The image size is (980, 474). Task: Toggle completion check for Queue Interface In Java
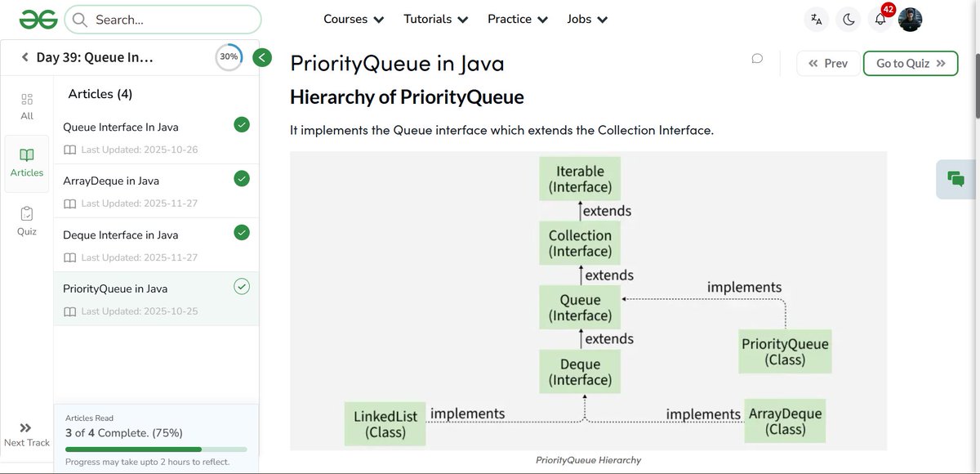pyautogui.click(x=242, y=124)
